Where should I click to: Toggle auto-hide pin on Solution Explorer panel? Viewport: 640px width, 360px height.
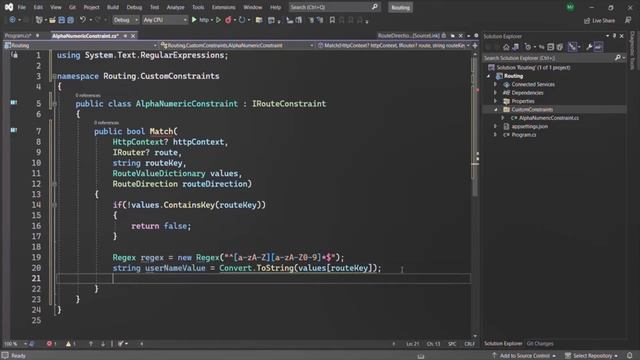click(x=615, y=36)
